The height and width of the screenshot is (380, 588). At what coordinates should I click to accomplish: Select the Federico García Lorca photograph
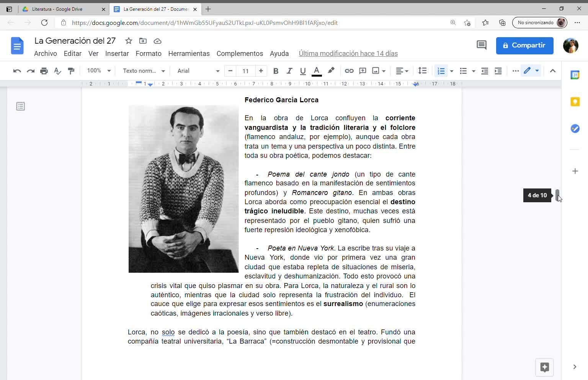183,189
